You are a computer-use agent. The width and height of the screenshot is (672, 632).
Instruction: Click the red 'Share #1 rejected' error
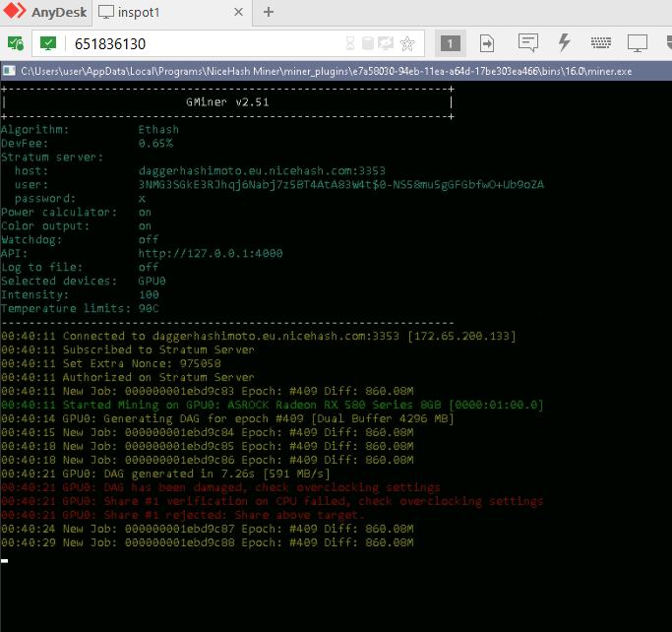pyautogui.click(x=183, y=515)
